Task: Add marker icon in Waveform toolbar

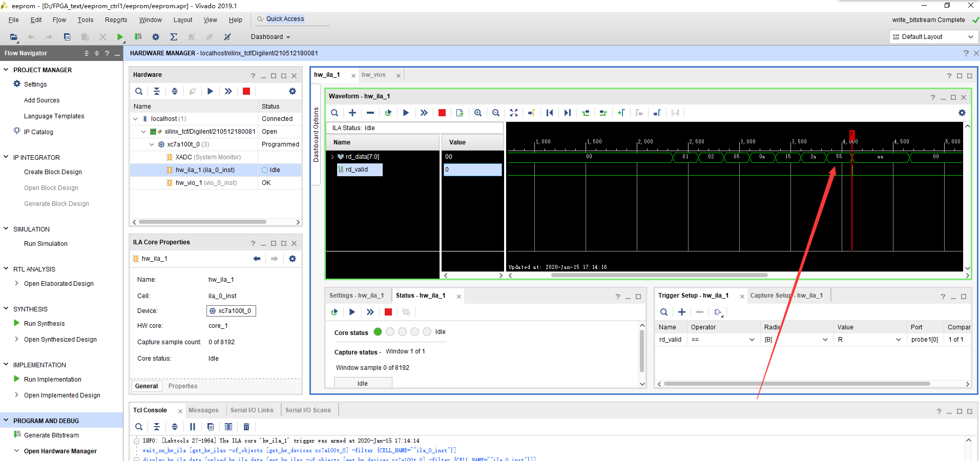Action: (x=621, y=113)
